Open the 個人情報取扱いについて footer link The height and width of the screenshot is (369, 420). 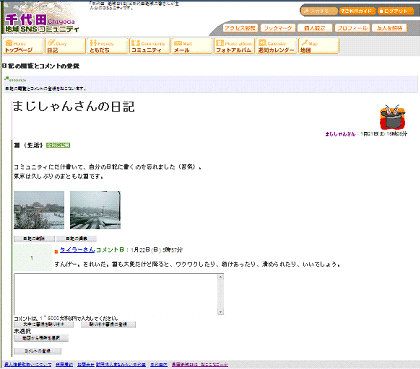tap(28, 365)
